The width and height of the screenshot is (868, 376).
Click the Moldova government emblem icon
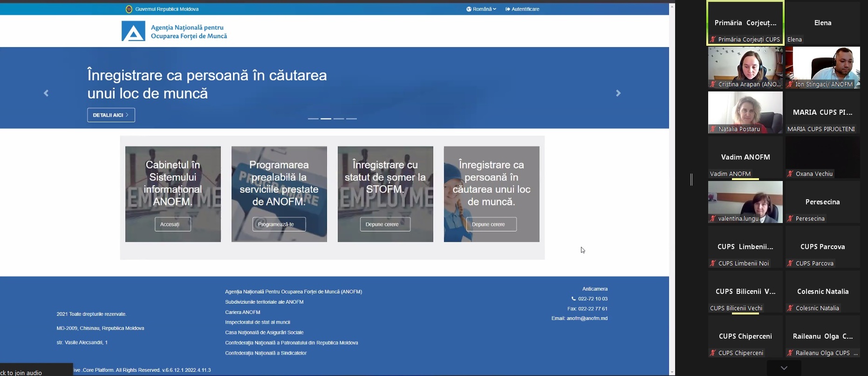(x=129, y=9)
